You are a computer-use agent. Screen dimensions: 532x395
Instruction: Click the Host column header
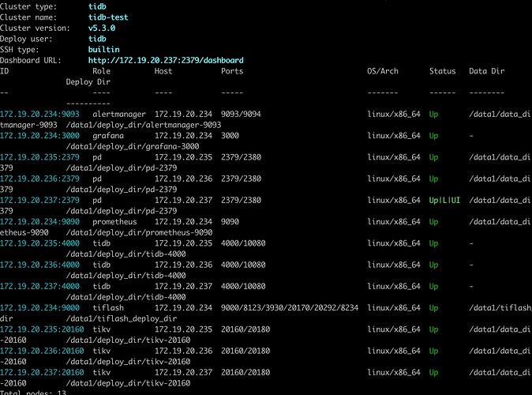[x=163, y=71]
